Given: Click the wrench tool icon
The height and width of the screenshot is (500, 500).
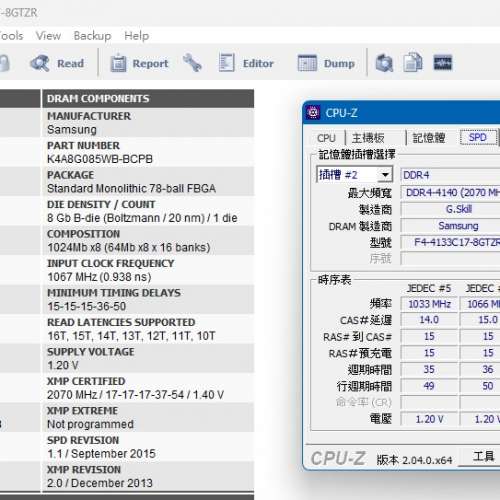Looking at the screenshot, I should coord(192,63).
